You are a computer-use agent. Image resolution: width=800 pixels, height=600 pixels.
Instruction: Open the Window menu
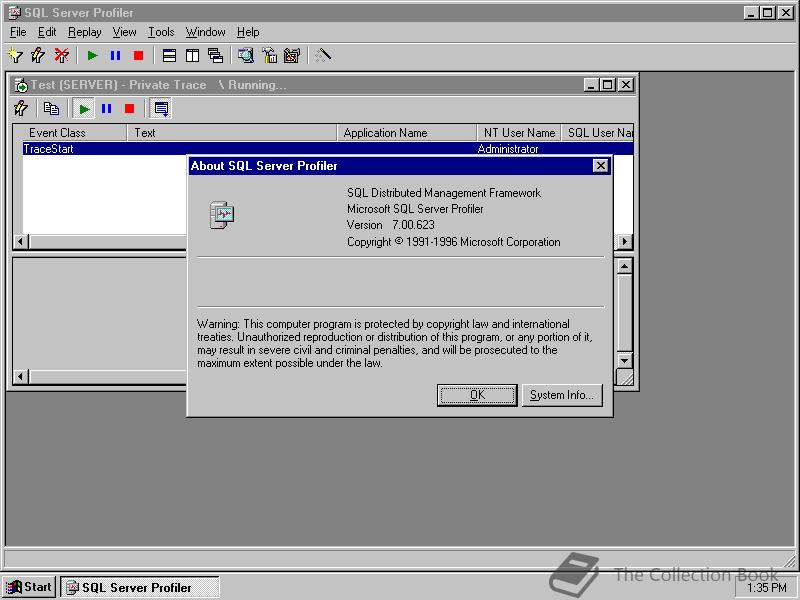point(206,32)
